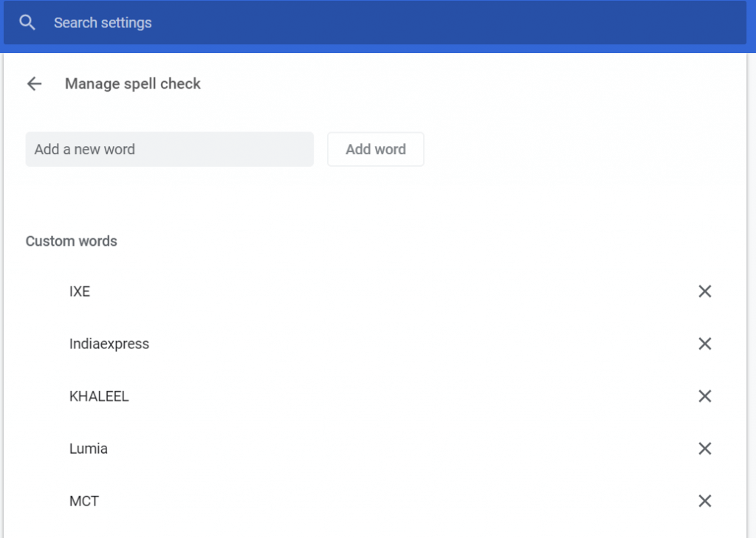
Task: Click the search magnifier icon
Action: point(27,23)
